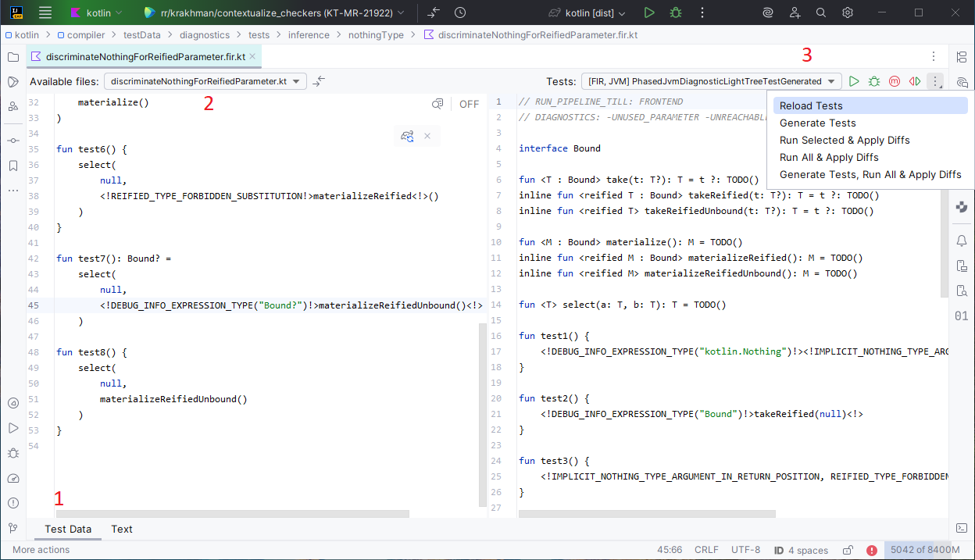Run the selected test with green play icon
The image size is (975, 560).
[x=854, y=81]
